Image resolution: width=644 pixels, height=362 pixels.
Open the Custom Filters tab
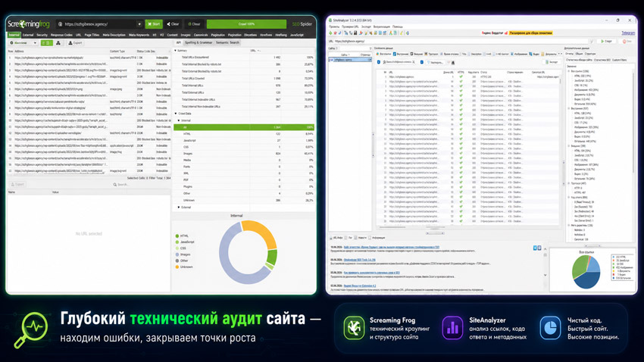(619, 60)
